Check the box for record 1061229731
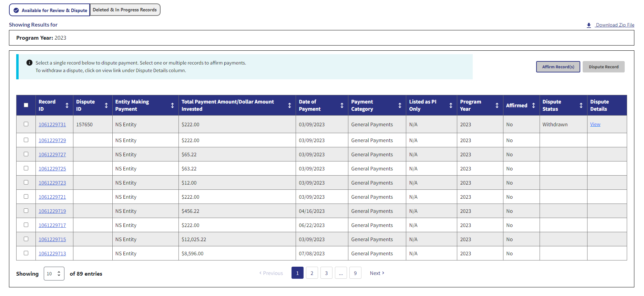This screenshot has width=644, height=296. pos(26,124)
